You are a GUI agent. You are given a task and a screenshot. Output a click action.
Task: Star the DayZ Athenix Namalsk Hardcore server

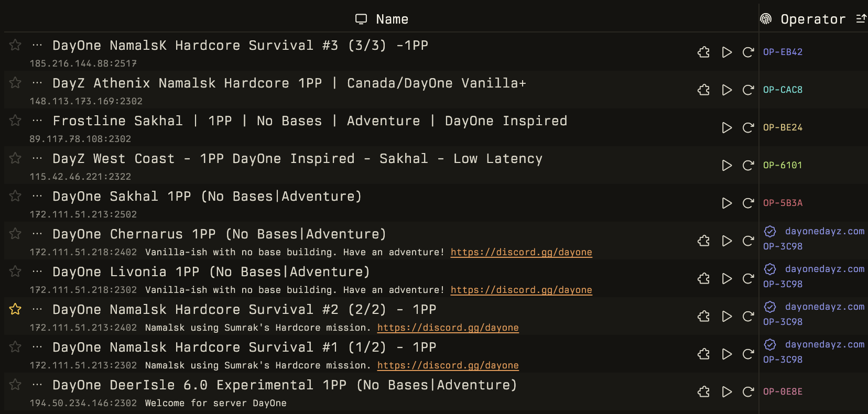tap(15, 83)
